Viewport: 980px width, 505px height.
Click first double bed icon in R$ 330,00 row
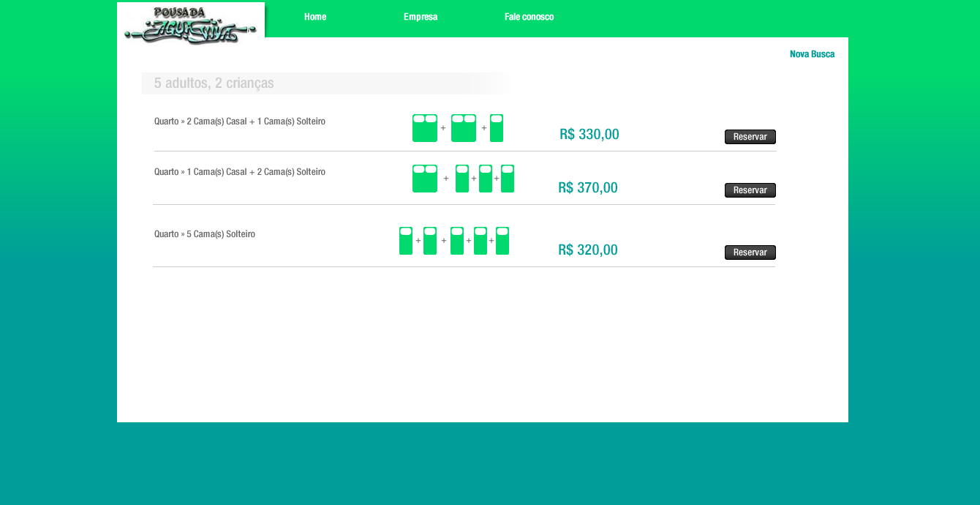point(425,128)
